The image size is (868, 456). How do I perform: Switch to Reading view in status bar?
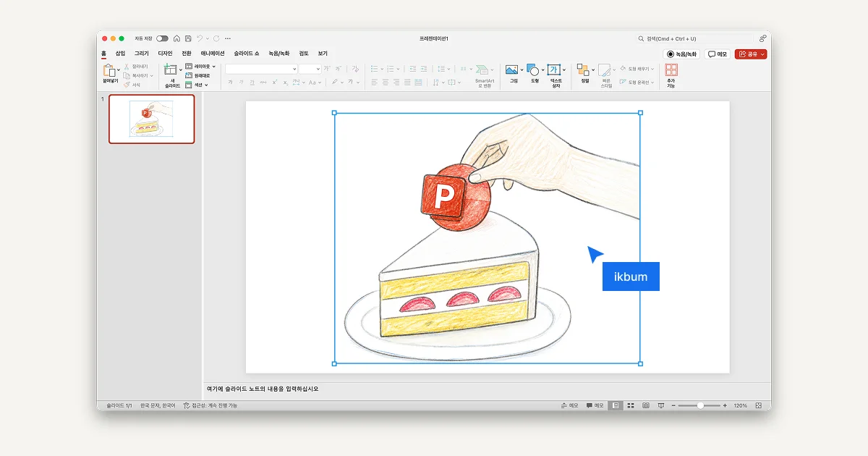click(646, 405)
